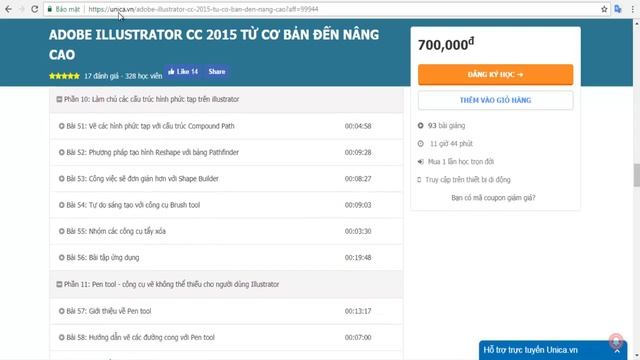Click minus icon beside Phần 11
The width and height of the screenshot is (640, 360).
tap(59, 284)
